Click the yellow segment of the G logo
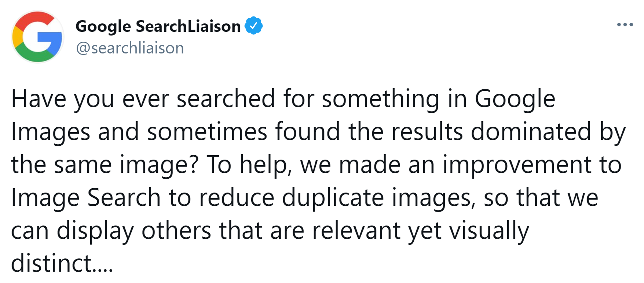 17,37
